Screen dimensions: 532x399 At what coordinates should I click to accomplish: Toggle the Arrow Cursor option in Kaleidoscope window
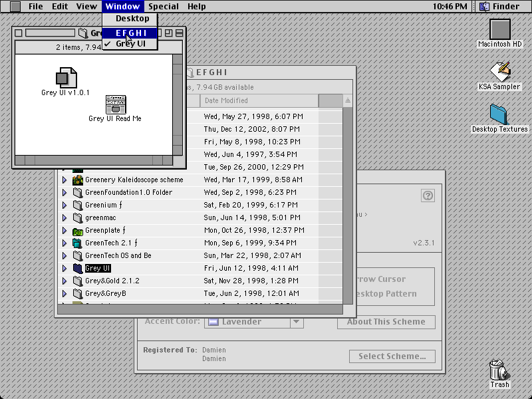click(380, 279)
